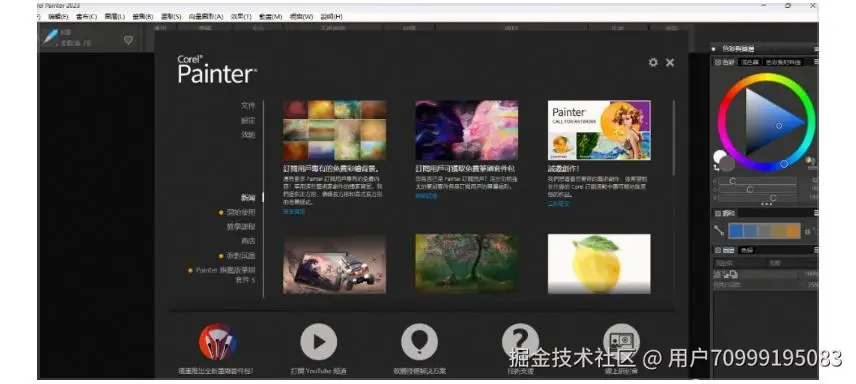Click the question mark support icon
This screenshot has width=856, height=384.
[x=520, y=341]
